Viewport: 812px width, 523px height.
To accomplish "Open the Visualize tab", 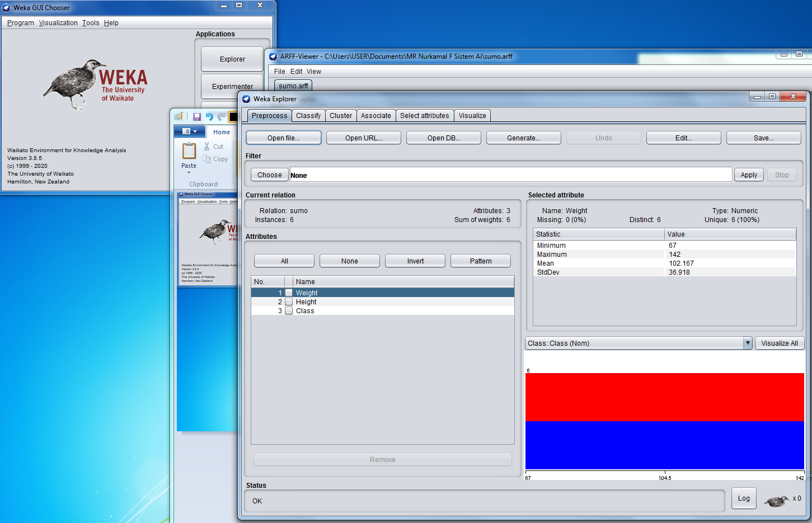I will [472, 116].
